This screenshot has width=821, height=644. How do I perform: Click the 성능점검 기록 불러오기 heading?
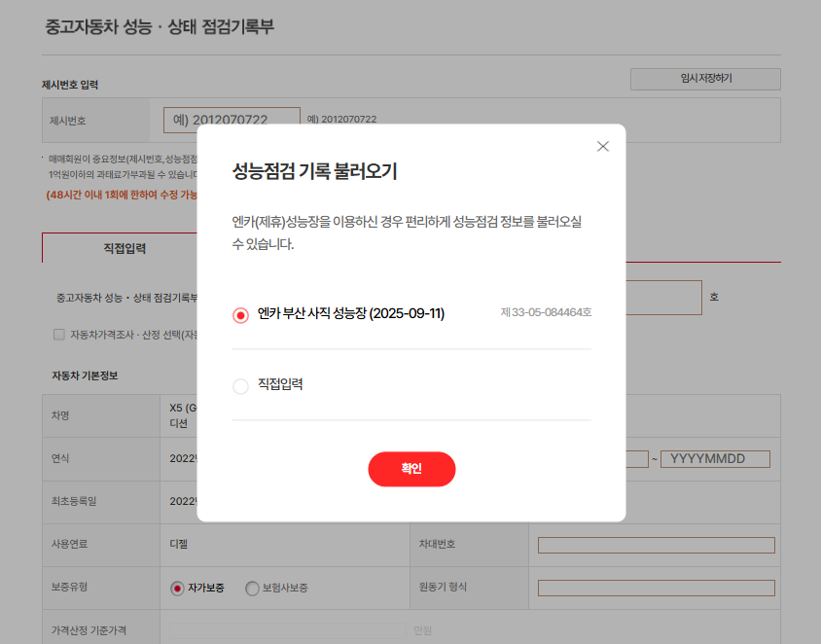(x=314, y=172)
